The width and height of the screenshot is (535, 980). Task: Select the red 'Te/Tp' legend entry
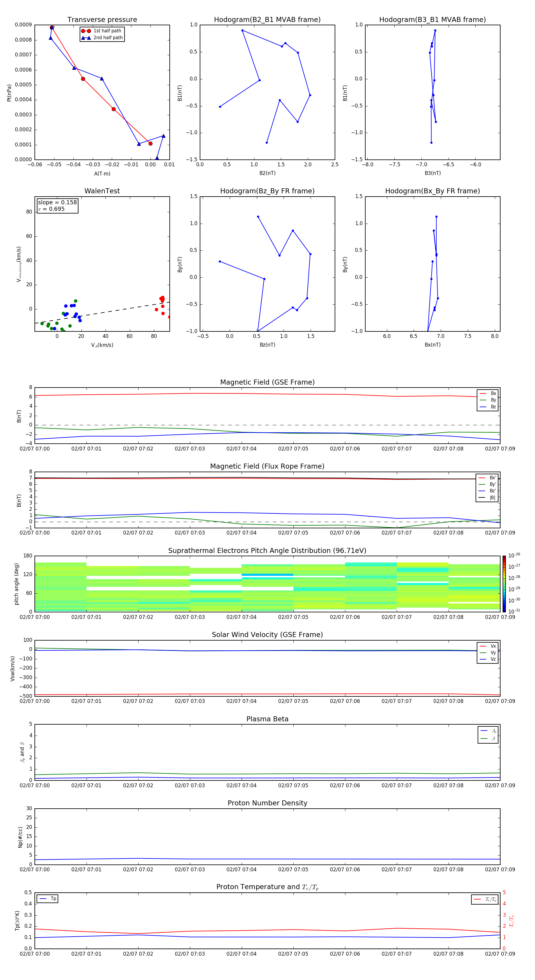click(x=485, y=899)
